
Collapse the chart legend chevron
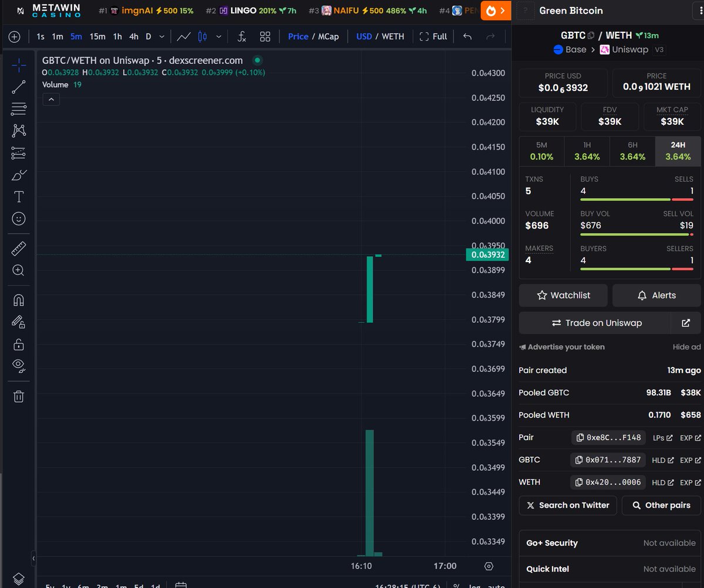coord(51,100)
